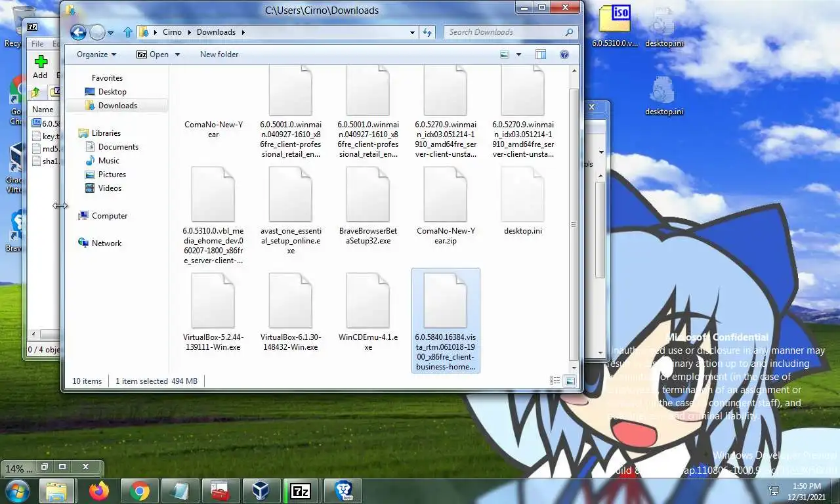Click up-folder icon in 7-Zip window
Screen dimensions: 840x504
tap(36, 93)
